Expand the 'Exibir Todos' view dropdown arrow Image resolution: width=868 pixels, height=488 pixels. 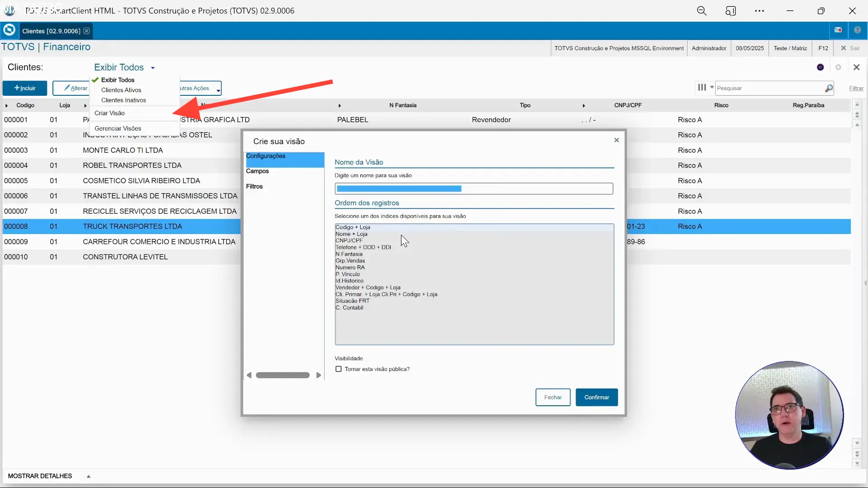pyautogui.click(x=153, y=68)
